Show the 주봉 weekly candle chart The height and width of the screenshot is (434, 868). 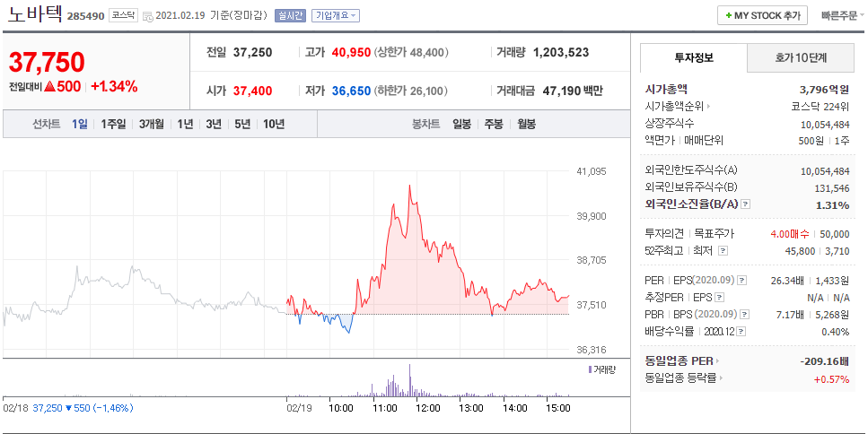[x=494, y=124]
